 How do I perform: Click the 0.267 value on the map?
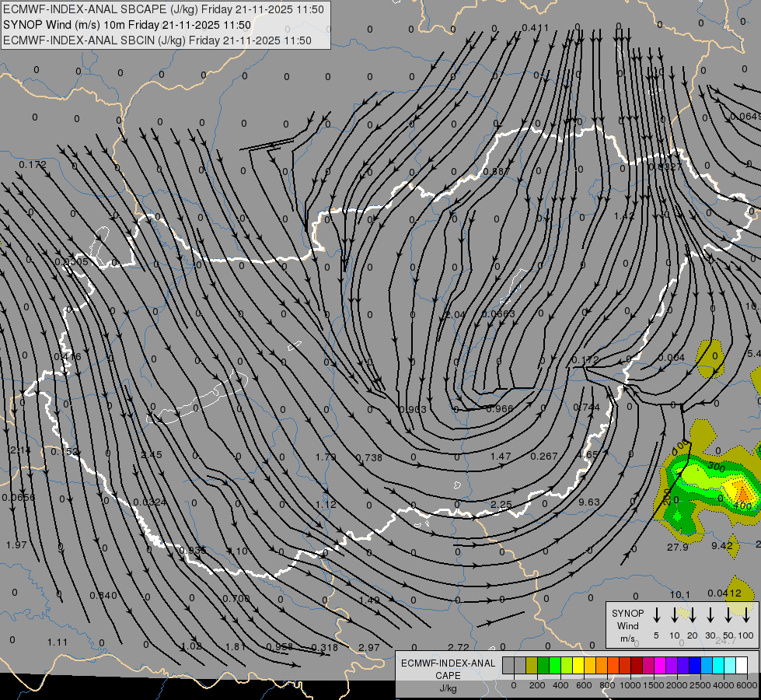544,456
